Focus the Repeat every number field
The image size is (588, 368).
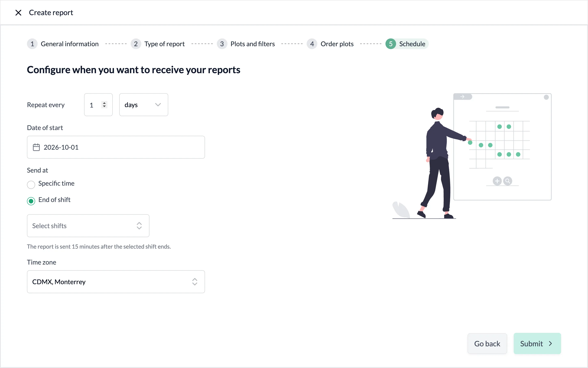pos(98,105)
